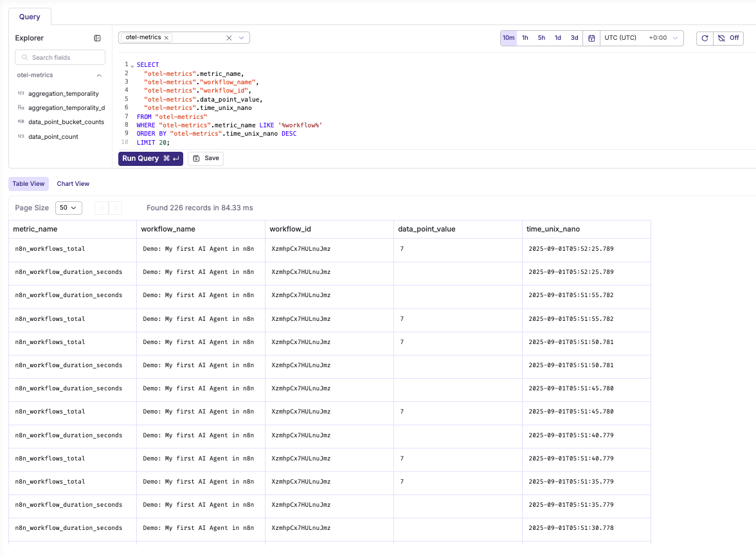Clear the stream selector with X
Viewport: 756px width, 555px height.
[229, 37]
